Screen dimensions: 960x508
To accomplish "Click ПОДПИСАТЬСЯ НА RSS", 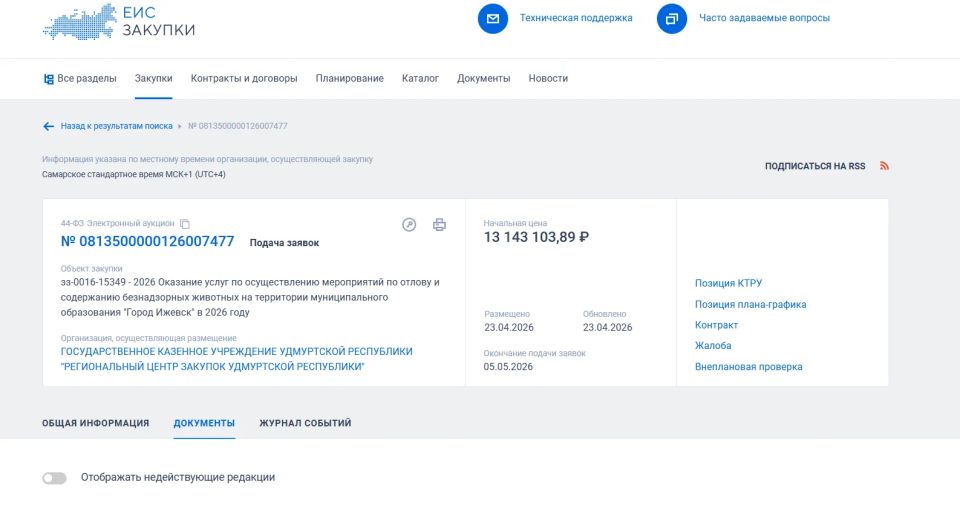I will click(x=815, y=166).
